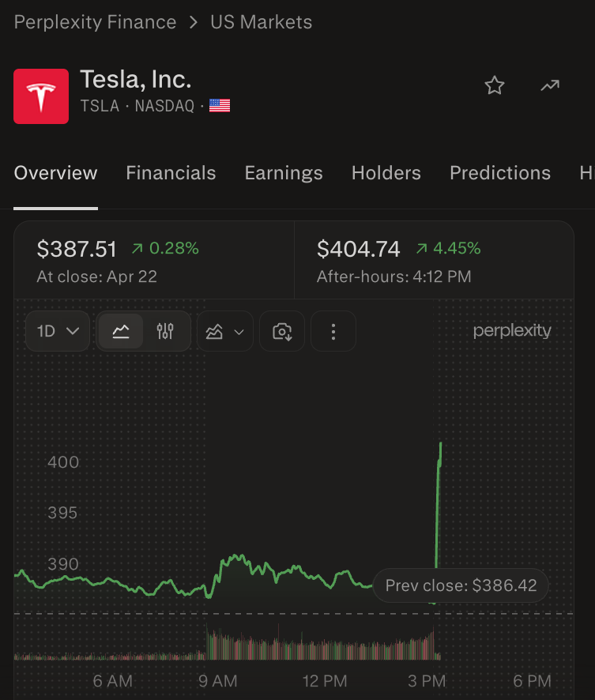Click the after-hours $404.74 price panel
This screenshot has height=700, width=595.
pyautogui.click(x=433, y=261)
